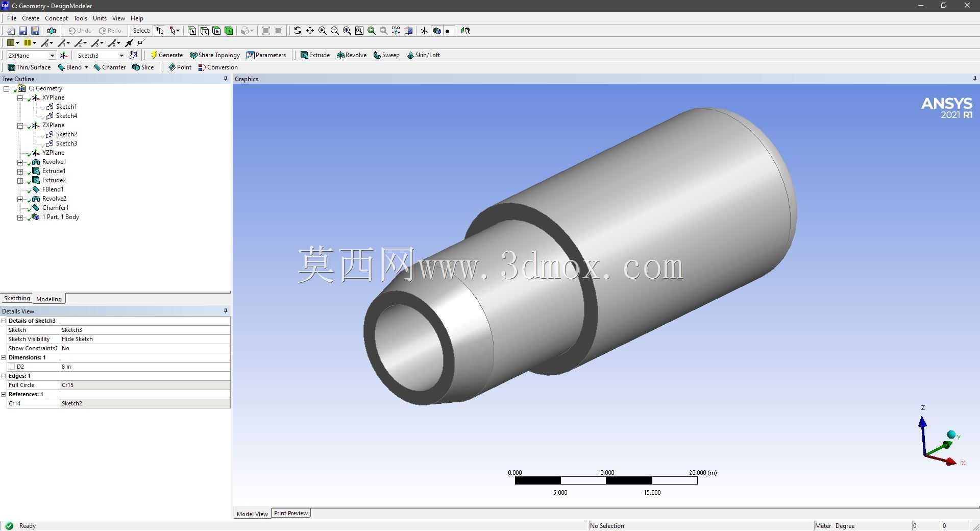Click the Share Topology tool

(x=214, y=55)
